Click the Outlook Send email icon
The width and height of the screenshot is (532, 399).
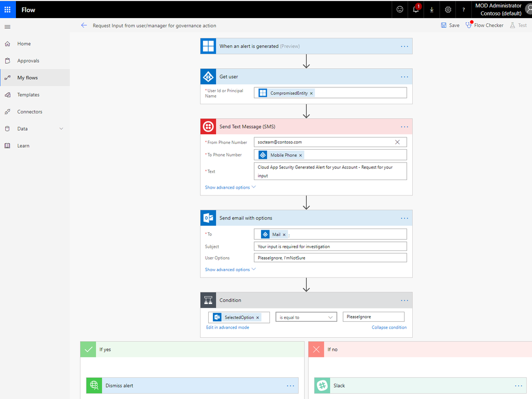(x=208, y=218)
